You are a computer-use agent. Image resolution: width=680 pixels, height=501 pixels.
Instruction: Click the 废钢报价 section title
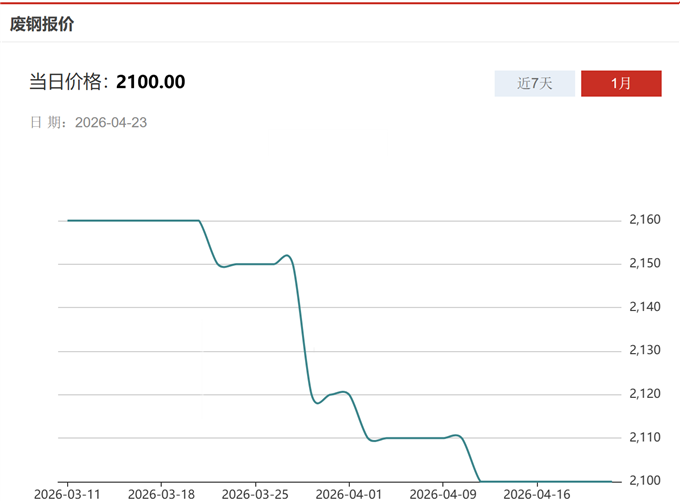[42, 24]
